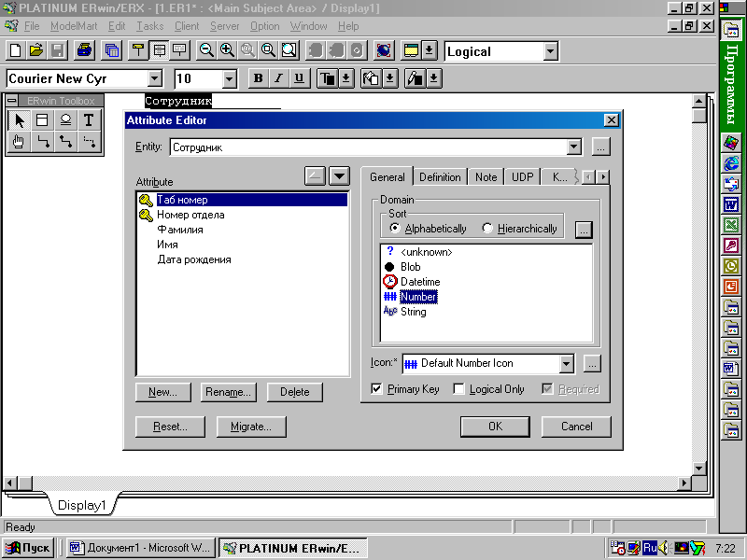Click the Rename... button
This screenshot has height=560, width=747.
click(228, 392)
